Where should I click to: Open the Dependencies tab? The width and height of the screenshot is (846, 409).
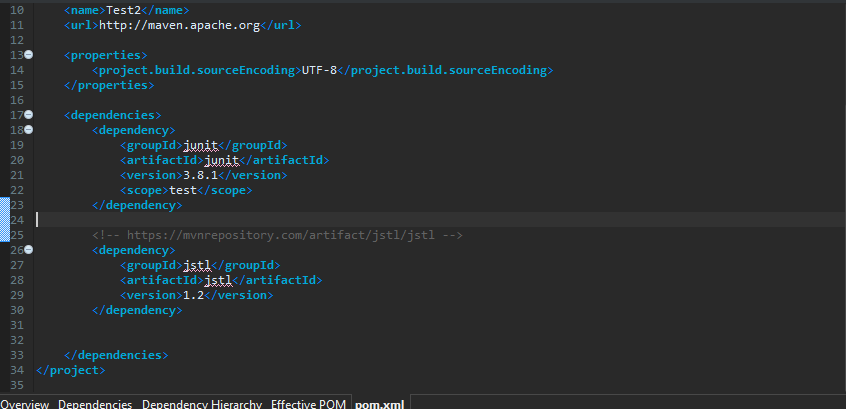[x=95, y=403]
